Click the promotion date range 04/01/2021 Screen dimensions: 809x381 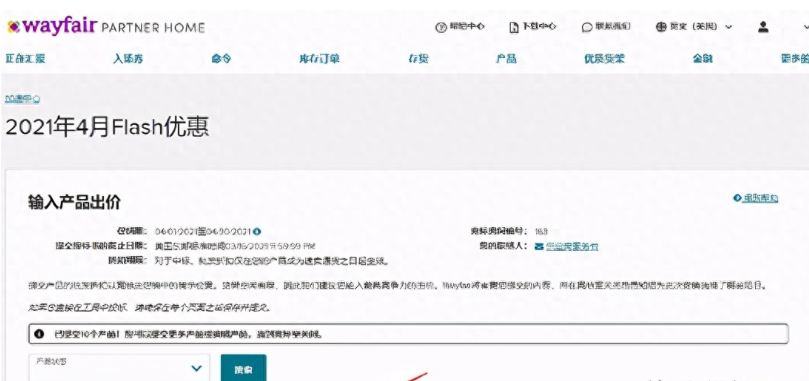[x=203, y=231]
